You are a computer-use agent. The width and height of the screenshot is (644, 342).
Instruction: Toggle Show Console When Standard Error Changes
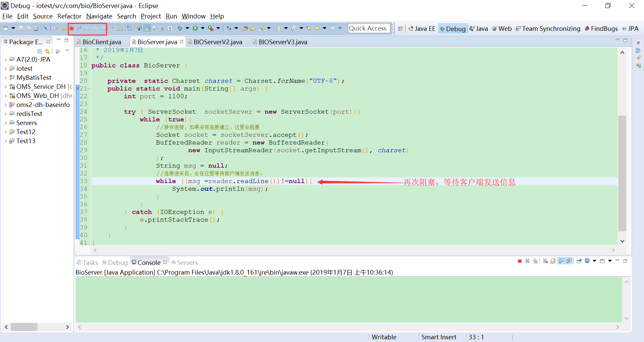pyautogui.click(x=569, y=261)
